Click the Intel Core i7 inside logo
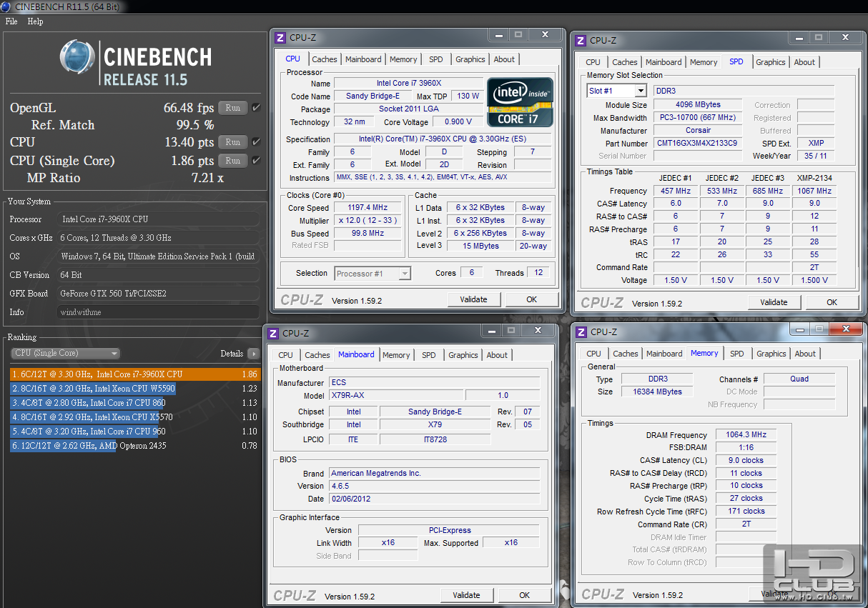The image size is (868, 608). click(x=520, y=101)
